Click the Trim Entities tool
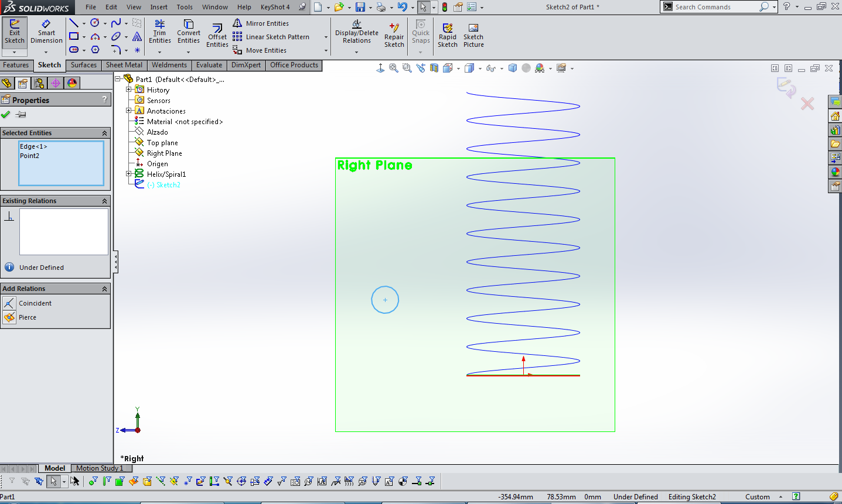Screen dimensions: 842x504 (x=159, y=32)
